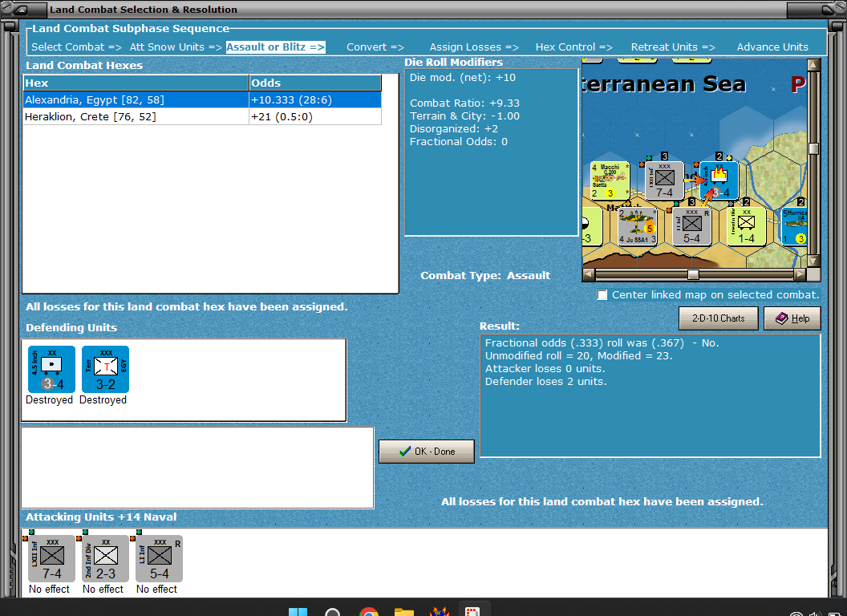Click the Ju 88A1 bomber counter on map
847x616 pixels.
tap(638, 226)
